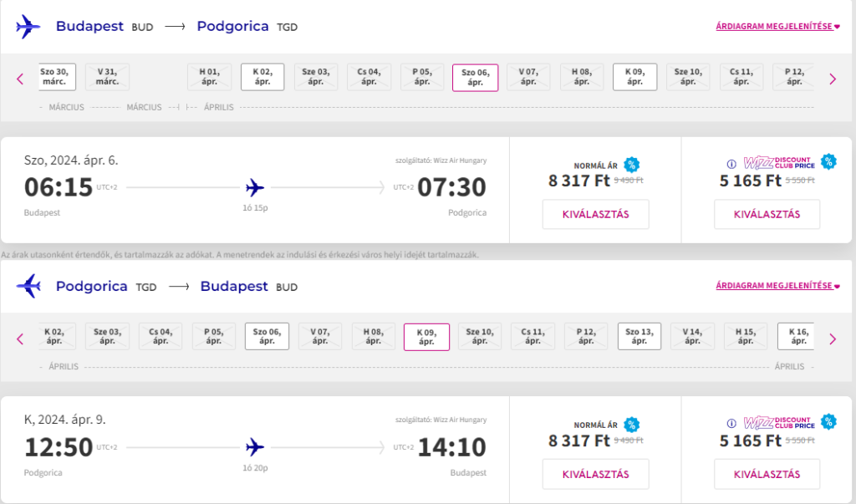Choose outbound Discount Club 5 165 Ft Kiválasztás
Image resolution: width=856 pixels, height=504 pixels.
(767, 215)
